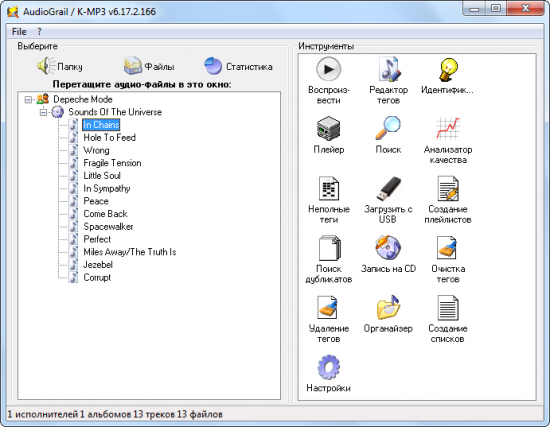Click the Статистика button

(x=238, y=66)
